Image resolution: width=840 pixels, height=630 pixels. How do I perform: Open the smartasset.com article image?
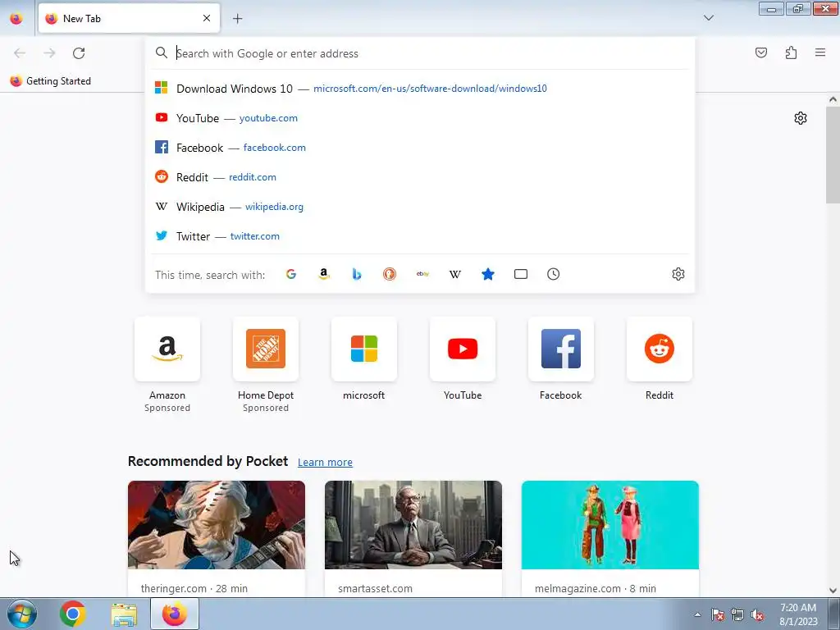(x=413, y=525)
